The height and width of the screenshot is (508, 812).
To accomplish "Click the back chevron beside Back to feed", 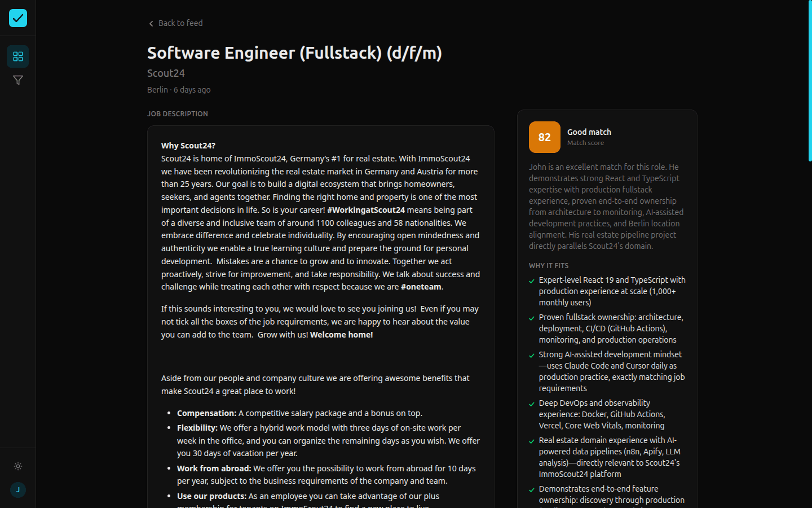I will click(151, 23).
